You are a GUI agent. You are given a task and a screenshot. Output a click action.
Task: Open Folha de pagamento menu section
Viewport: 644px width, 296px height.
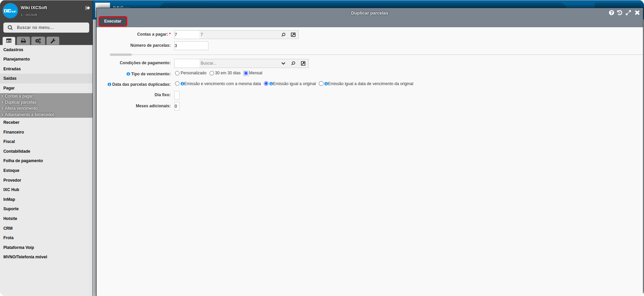coord(46,161)
